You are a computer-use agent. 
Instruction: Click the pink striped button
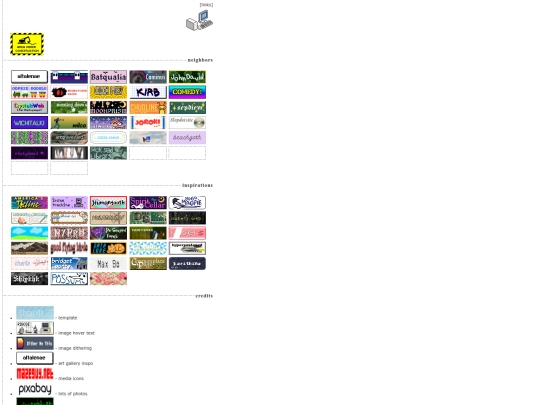coord(187,233)
